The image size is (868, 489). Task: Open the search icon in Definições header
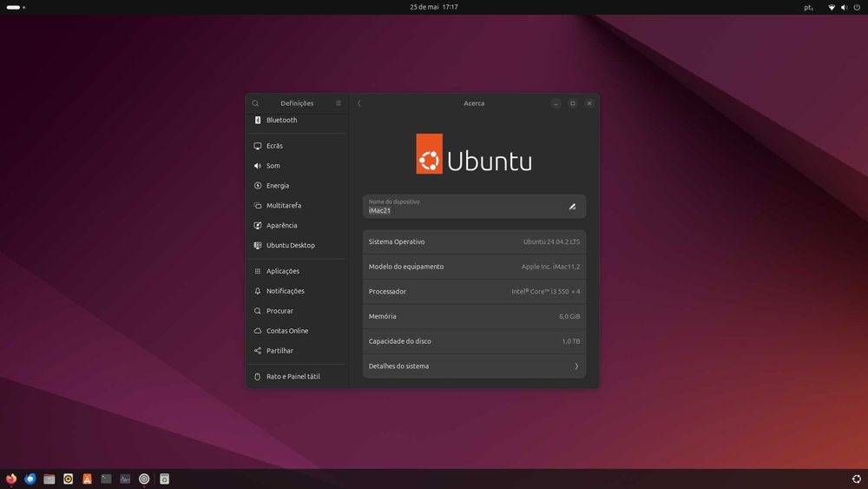click(255, 103)
